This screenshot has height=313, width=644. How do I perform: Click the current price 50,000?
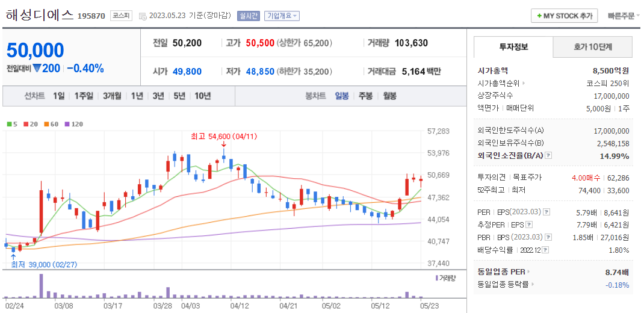coord(36,50)
